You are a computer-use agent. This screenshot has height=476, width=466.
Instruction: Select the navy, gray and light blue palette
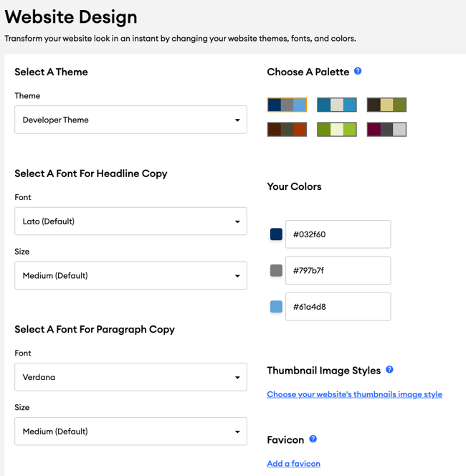tap(287, 105)
